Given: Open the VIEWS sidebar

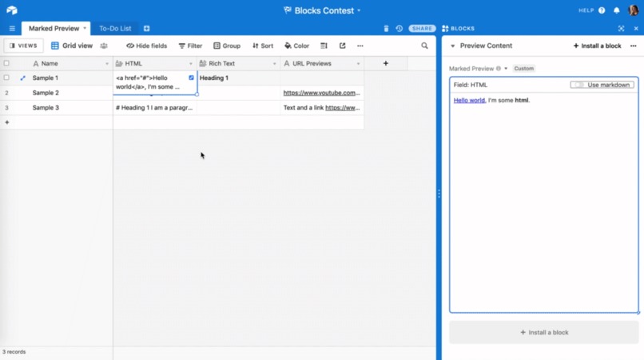Looking at the screenshot, I should [23, 46].
